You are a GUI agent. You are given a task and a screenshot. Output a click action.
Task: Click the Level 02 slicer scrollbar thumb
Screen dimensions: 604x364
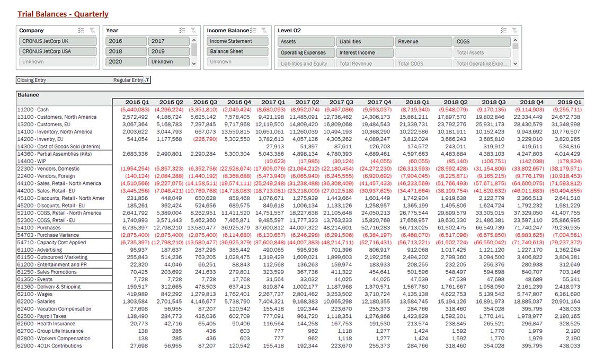pos(516,46)
